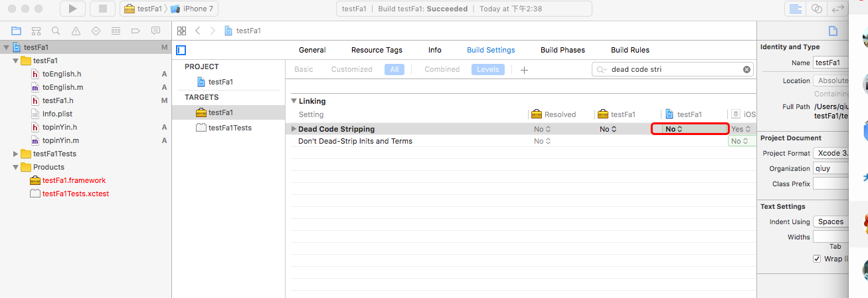Show the File inspector document icon
The width and height of the screenshot is (868, 298).
[x=833, y=31]
